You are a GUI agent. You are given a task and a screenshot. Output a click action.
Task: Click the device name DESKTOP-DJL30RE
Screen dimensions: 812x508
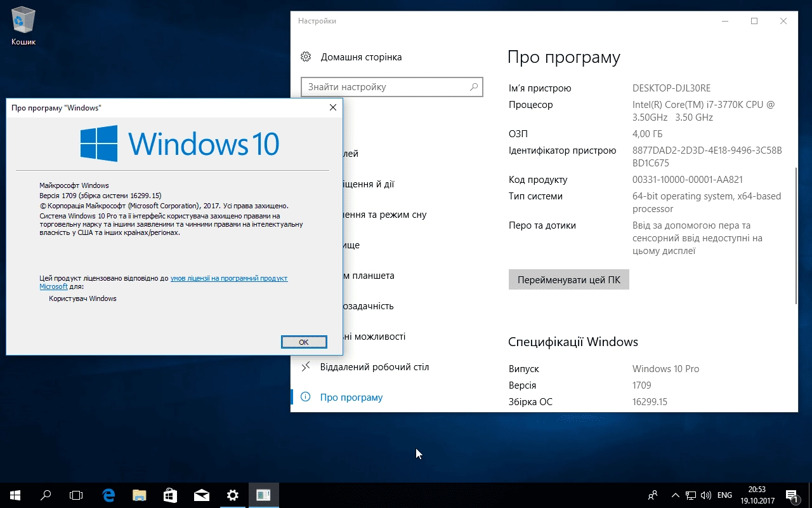tap(671, 88)
